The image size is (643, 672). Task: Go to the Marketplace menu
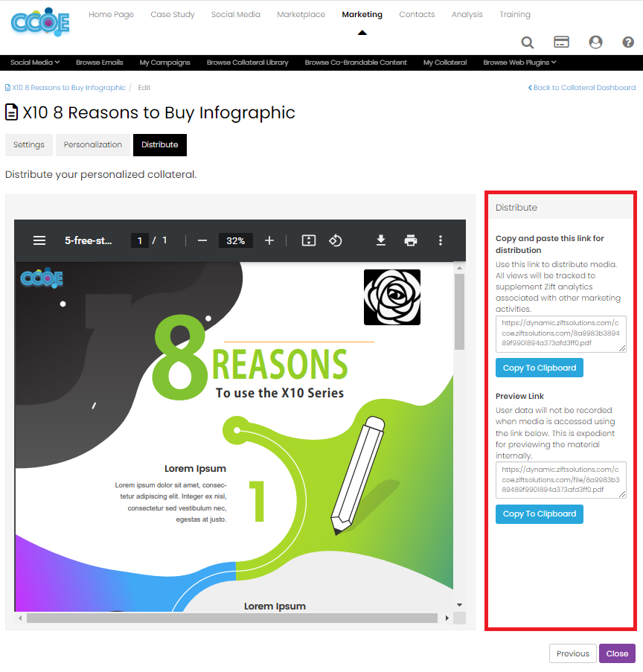[x=301, y=15]
